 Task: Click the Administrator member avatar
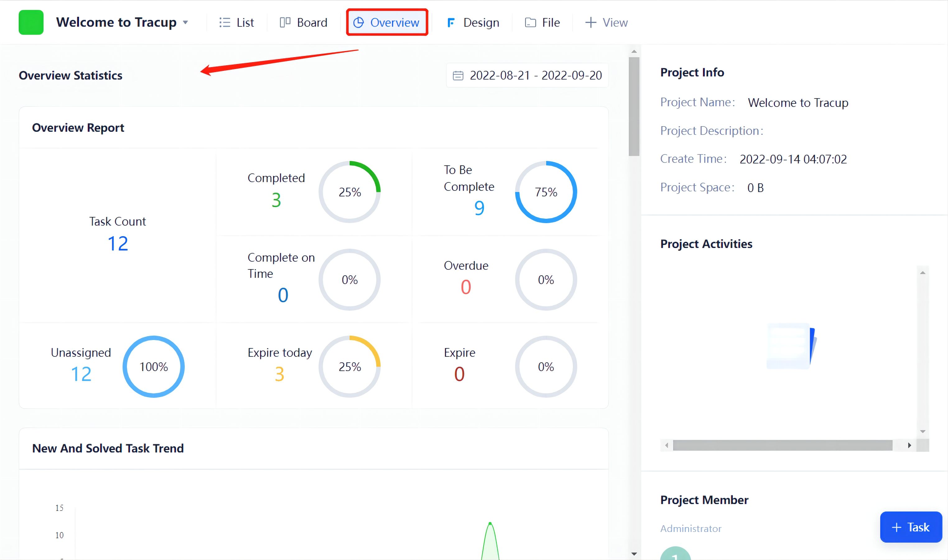click(x=675, y=555)
